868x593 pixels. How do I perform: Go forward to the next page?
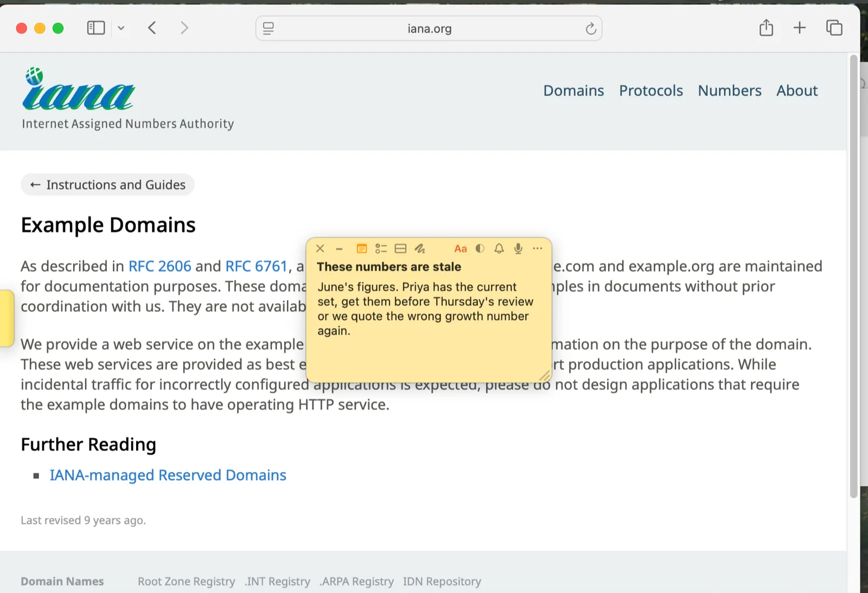click(x=184, y=28)
